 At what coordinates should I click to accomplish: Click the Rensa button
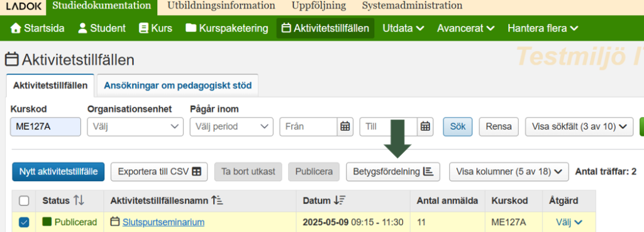pyautogui.click(x=499, y=126)
